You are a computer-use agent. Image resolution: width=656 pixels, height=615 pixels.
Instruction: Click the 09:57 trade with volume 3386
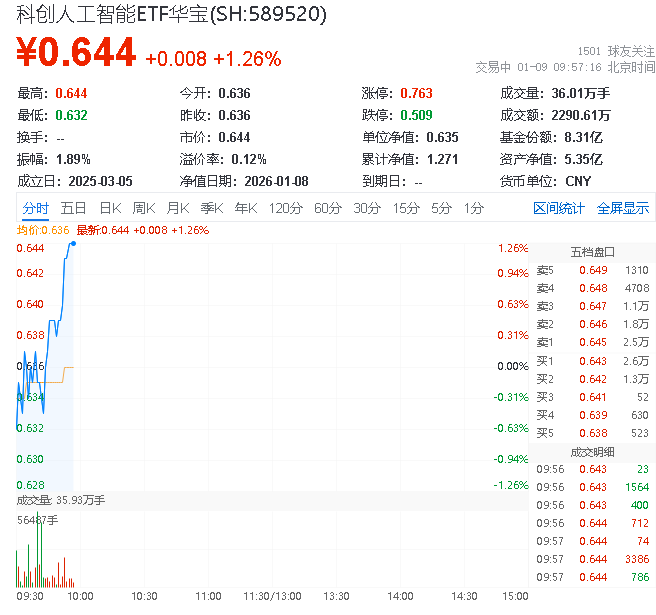592,559
